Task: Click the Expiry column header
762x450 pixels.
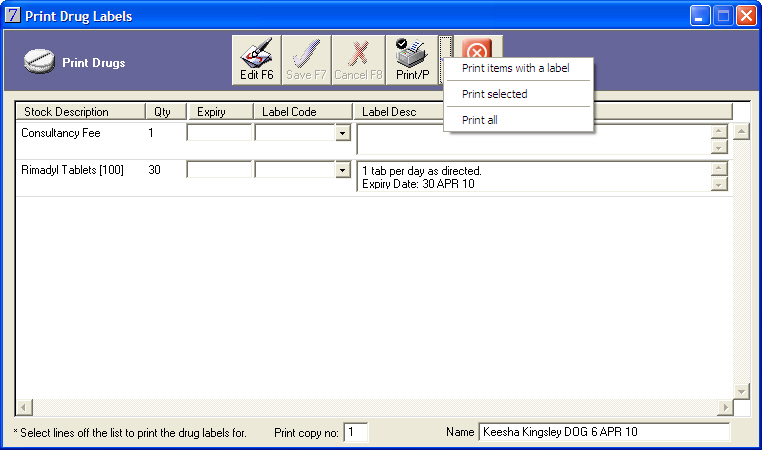Action: coord(221,111)
